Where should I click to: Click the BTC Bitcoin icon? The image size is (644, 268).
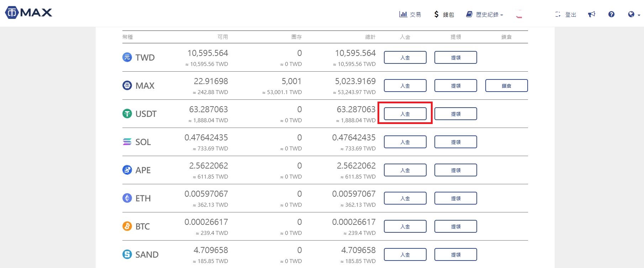[x=127, y=226]
